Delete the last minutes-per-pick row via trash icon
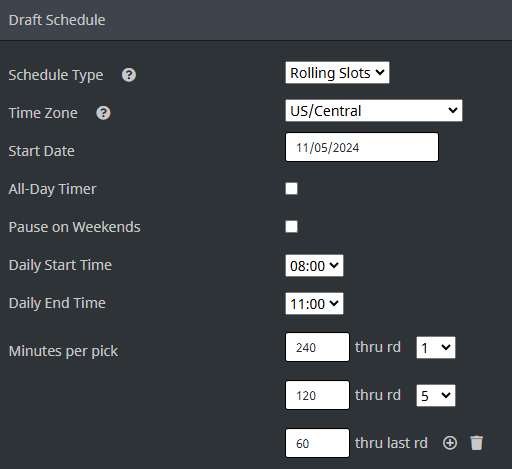The height and width of the screenshot is (469, 512). coord(477,443)
